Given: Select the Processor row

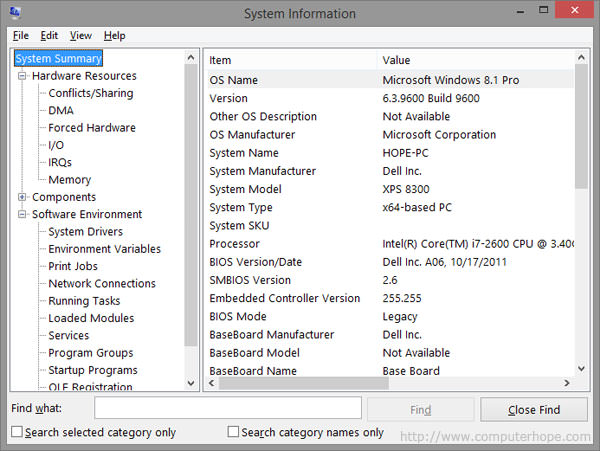Looking at the screenshot, I should pos(390,244).
